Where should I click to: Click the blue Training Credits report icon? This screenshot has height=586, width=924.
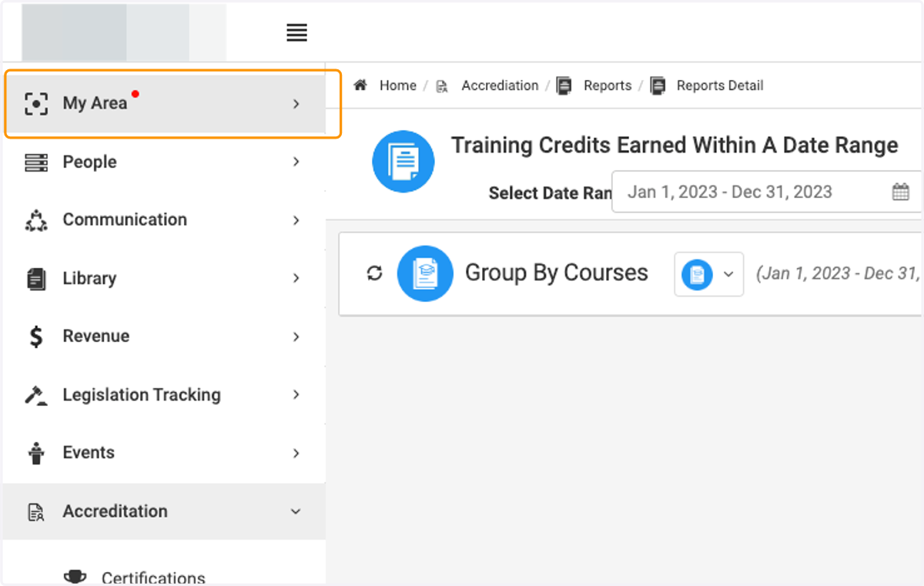point(403,162)
